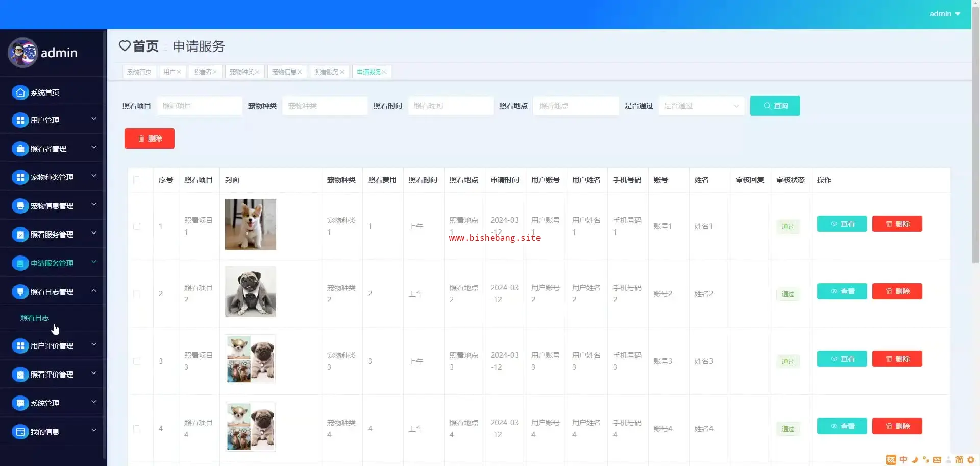Image resolution: width=980 pixels, height=466 pixels.
Task: Expand the 宠物信息管理 menu chevron
Action: (x=94, y=205)
